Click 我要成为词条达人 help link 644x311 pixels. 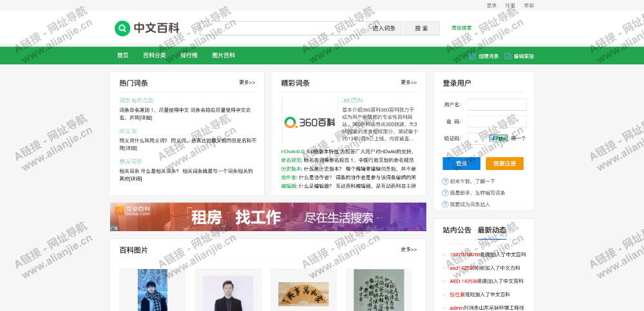470,204
